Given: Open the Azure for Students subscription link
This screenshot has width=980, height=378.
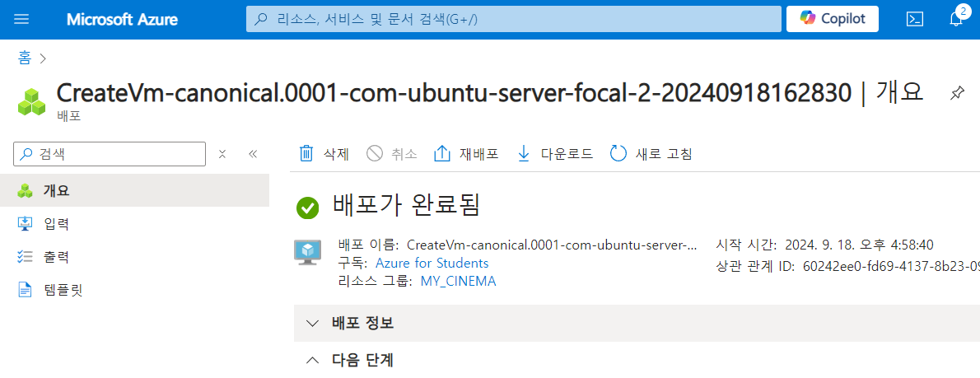Looking at the screenshot, I should [432, 263].
